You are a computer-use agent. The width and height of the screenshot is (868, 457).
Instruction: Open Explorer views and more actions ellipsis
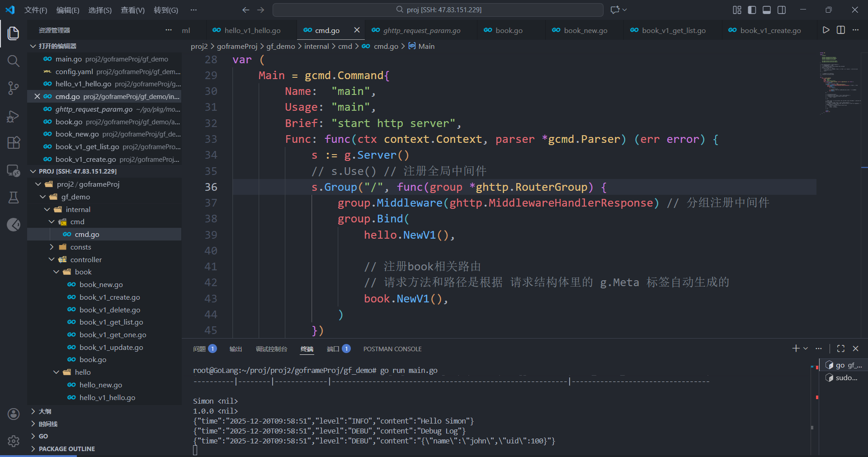point(169,30)
